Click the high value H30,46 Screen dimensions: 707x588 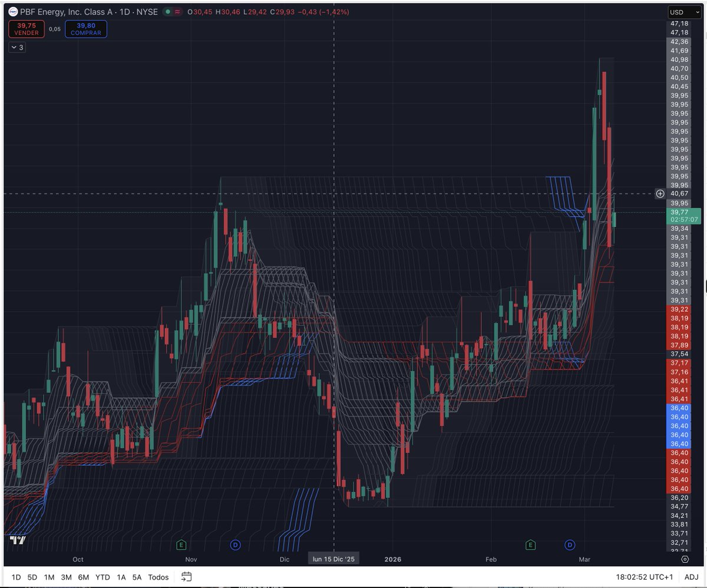click(229, 12)
